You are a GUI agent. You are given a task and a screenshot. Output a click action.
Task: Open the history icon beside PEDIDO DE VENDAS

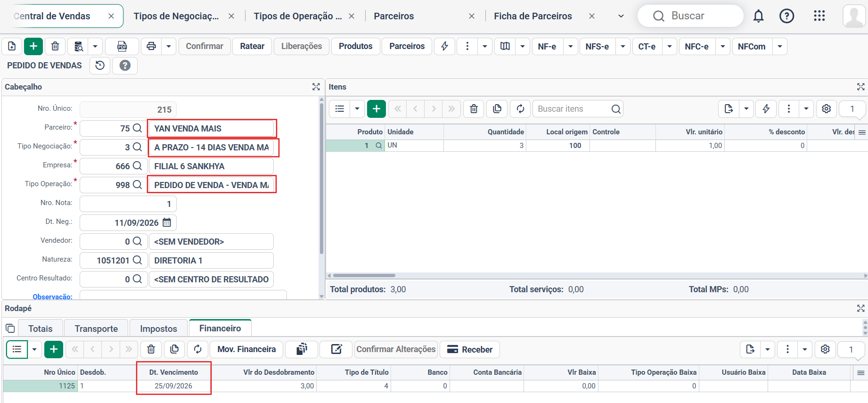click(x=100, y=66)
